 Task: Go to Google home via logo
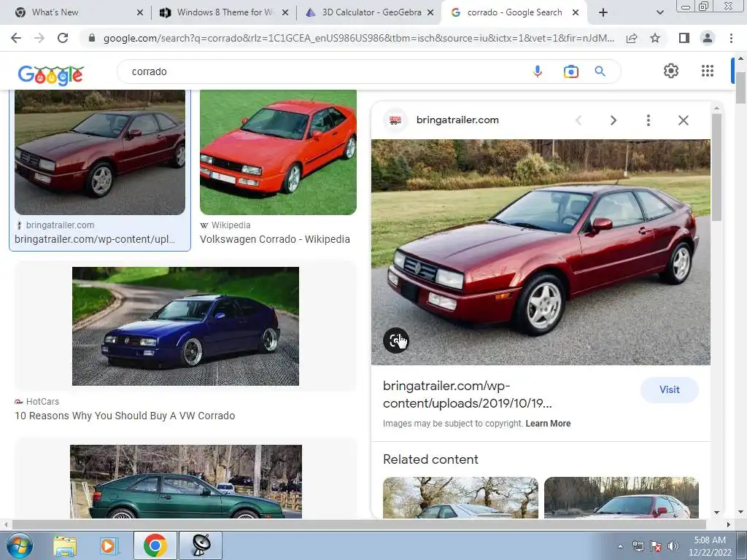pos(50,75)
